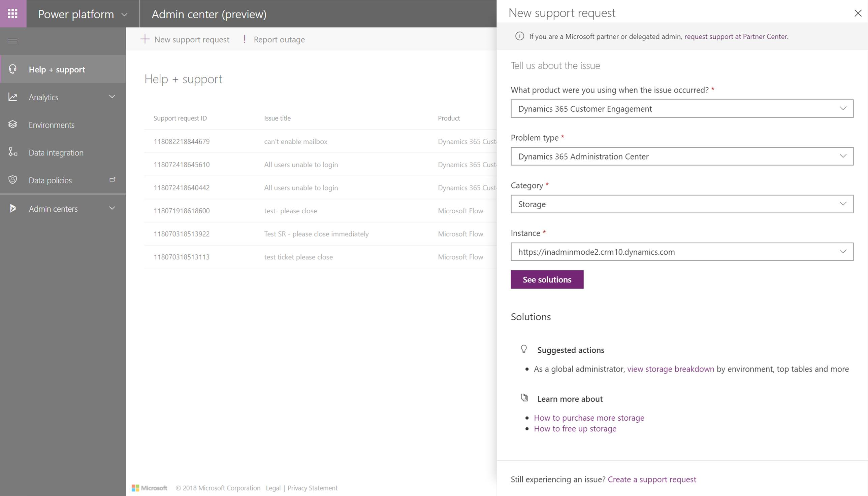Open support request 118082218844679
This screenshot has height=496, width=868.
[181, 141]
